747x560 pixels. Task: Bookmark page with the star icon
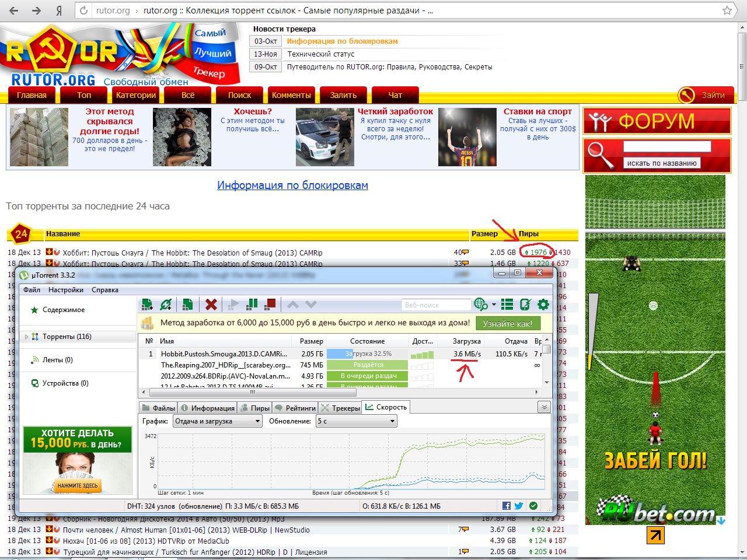[727, 10]
